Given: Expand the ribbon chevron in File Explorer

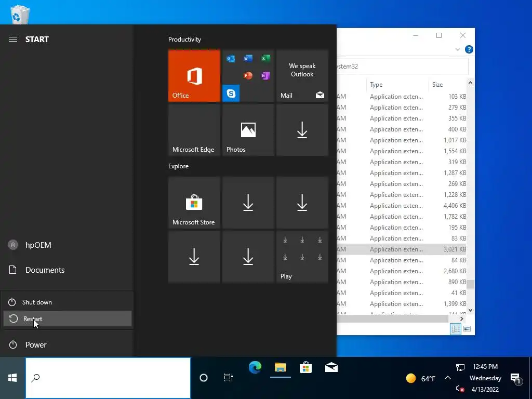Looking at the screenshot, I should click(x=457, y=49).
